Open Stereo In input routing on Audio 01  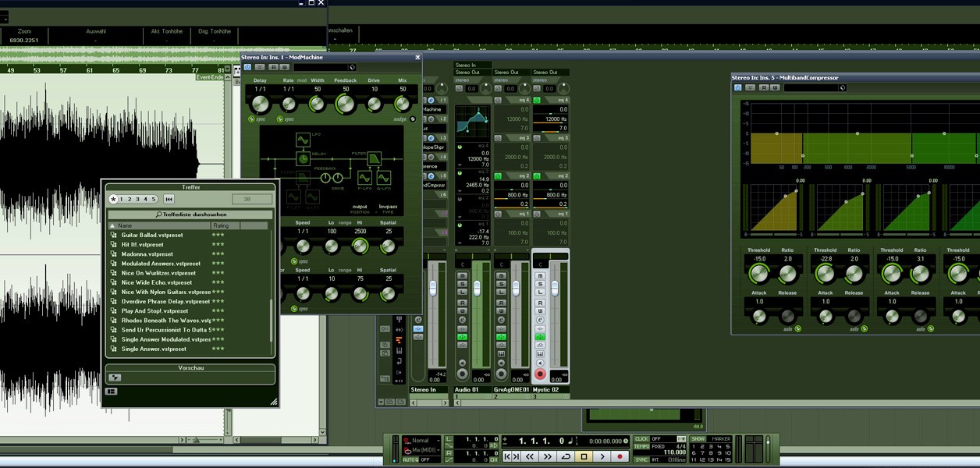click(473, 66)
